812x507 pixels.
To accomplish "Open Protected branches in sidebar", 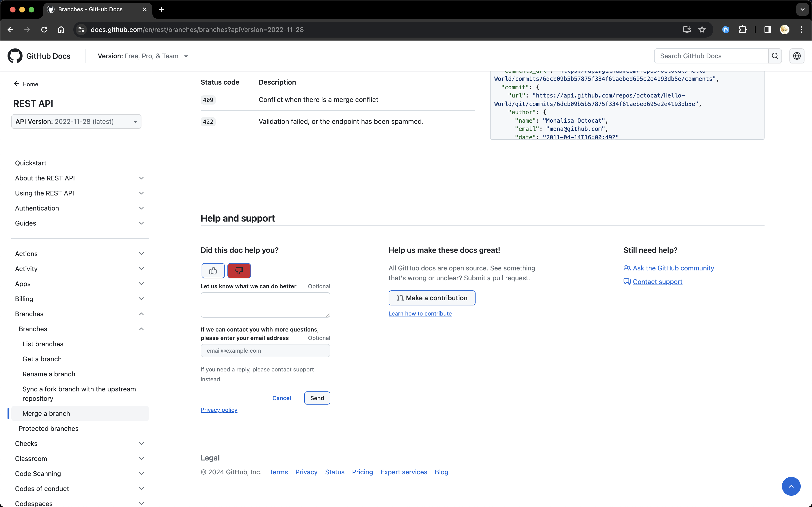I will [x=49, y=429].
